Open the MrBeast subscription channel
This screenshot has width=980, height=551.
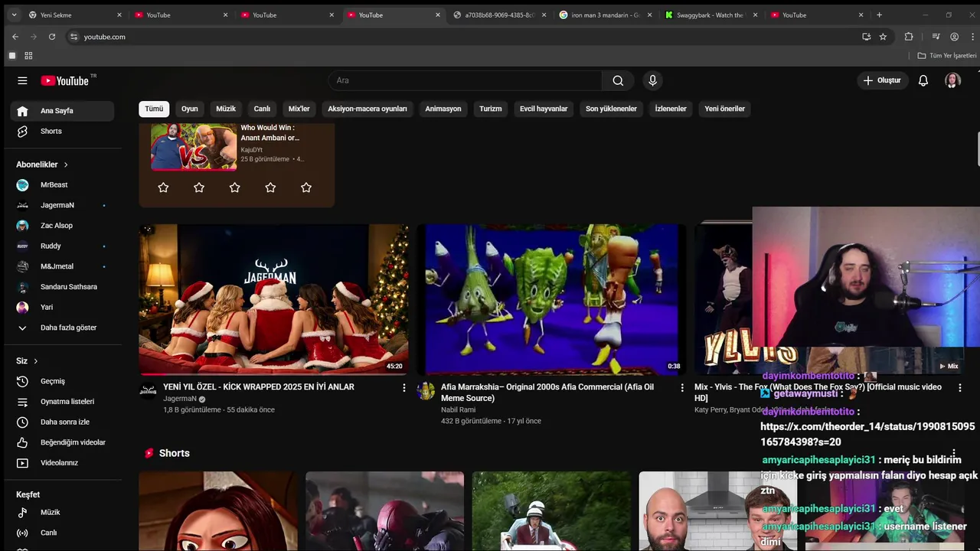[62, 184]
